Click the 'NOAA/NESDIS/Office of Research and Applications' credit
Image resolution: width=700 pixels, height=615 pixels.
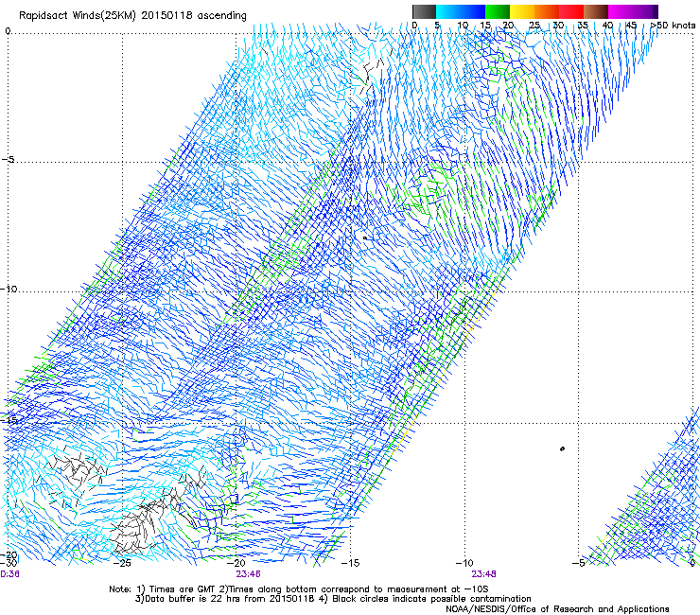[557, 608]
